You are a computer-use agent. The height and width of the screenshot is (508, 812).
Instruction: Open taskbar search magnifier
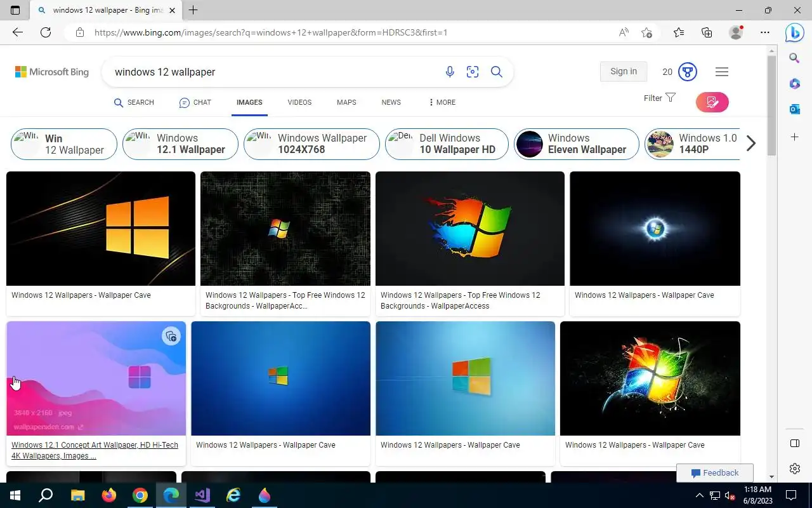pos(46,495)
